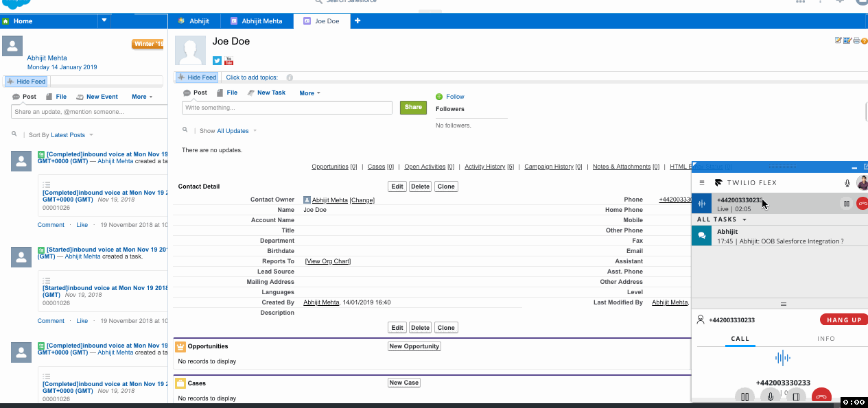Select the live voice call task icon
868x408 pixels.
coord(701,203)
